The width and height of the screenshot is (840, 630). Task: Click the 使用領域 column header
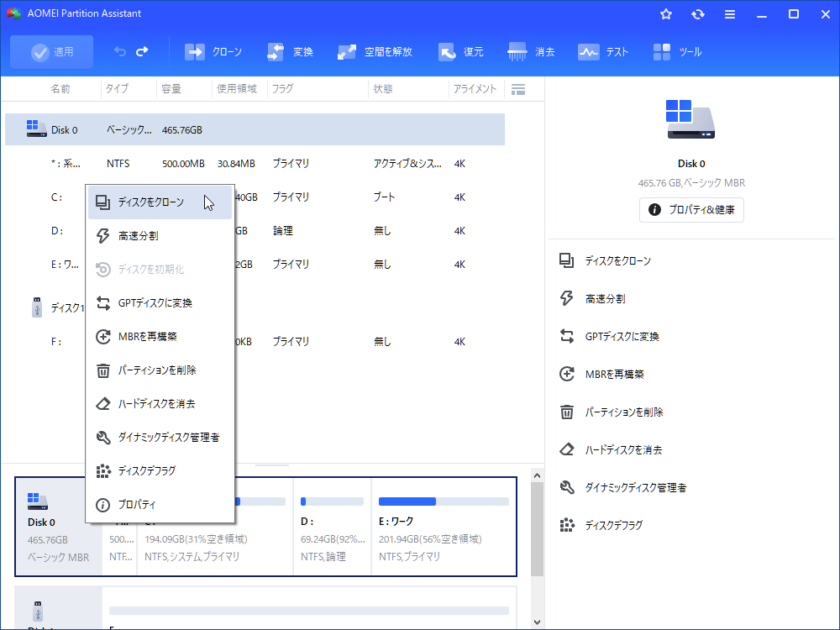tap(237, 89)
